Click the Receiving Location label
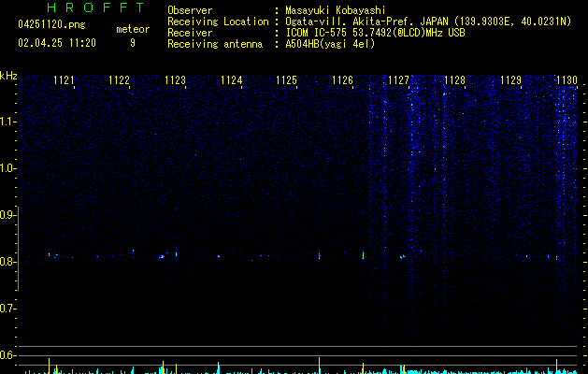 click(218, 22)
